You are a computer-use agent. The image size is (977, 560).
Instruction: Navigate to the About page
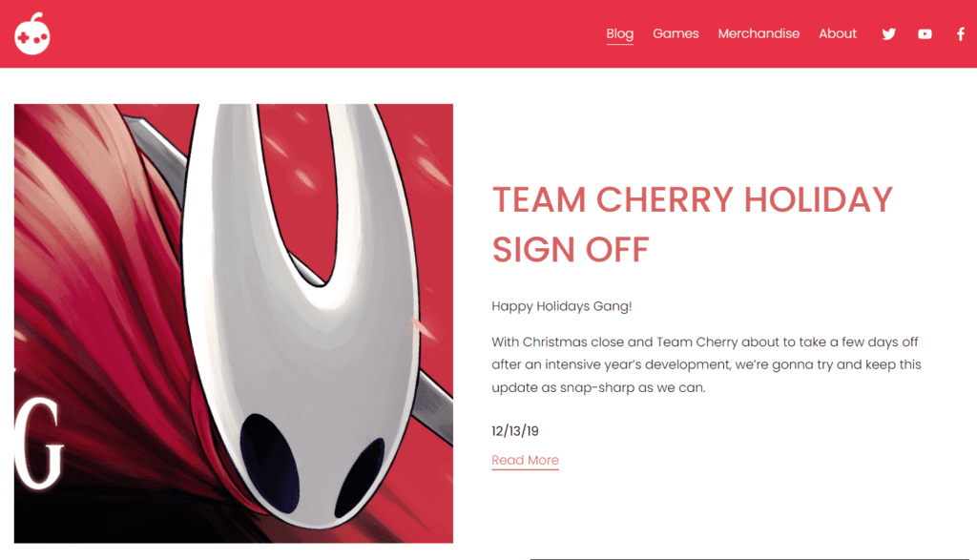tap(838, 33)
